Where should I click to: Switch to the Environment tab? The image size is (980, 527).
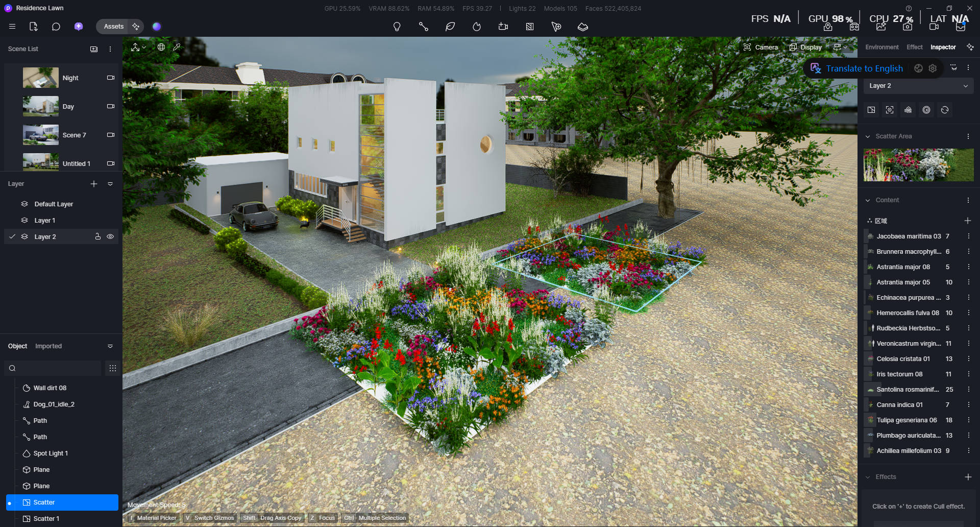click(x=882, y=47)
